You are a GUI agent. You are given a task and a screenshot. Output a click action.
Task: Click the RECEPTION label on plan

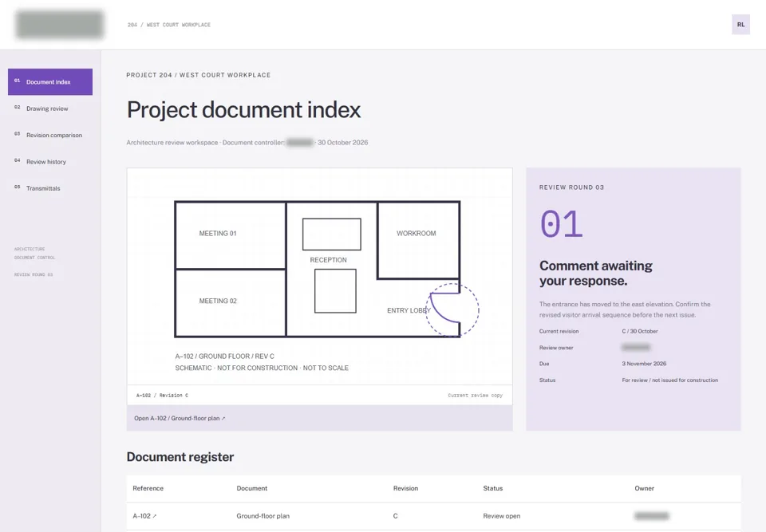click(328, 260)
